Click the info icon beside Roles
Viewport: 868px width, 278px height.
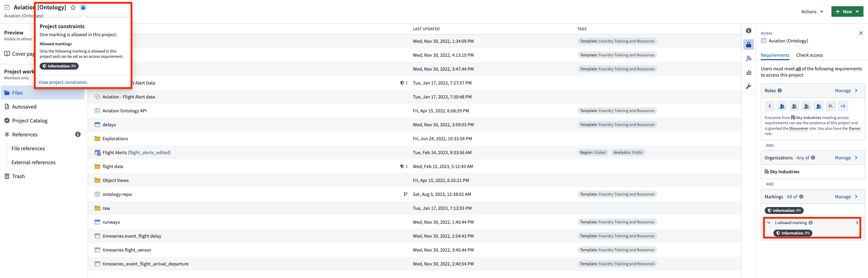pyautogui.click(x=780, y=90)
